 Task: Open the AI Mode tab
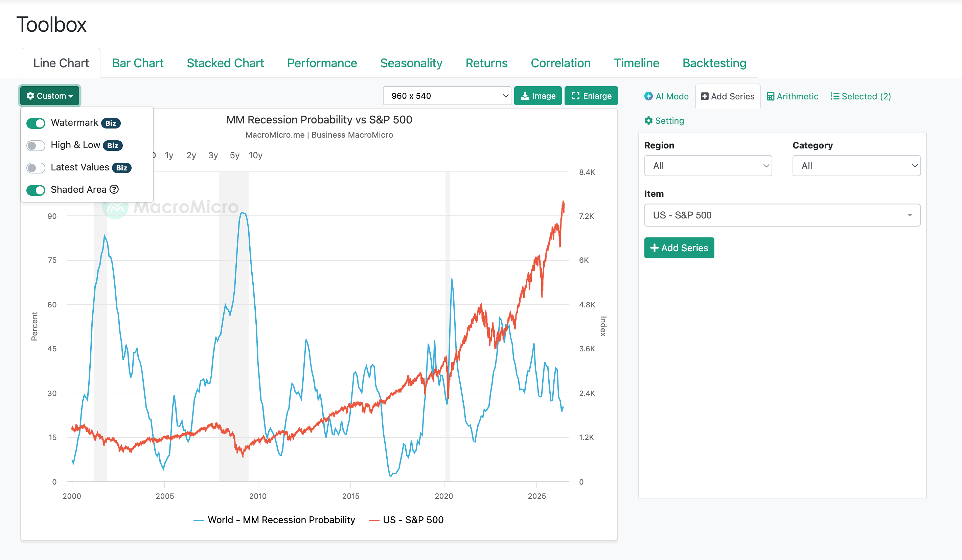click(x=666, y=96)
